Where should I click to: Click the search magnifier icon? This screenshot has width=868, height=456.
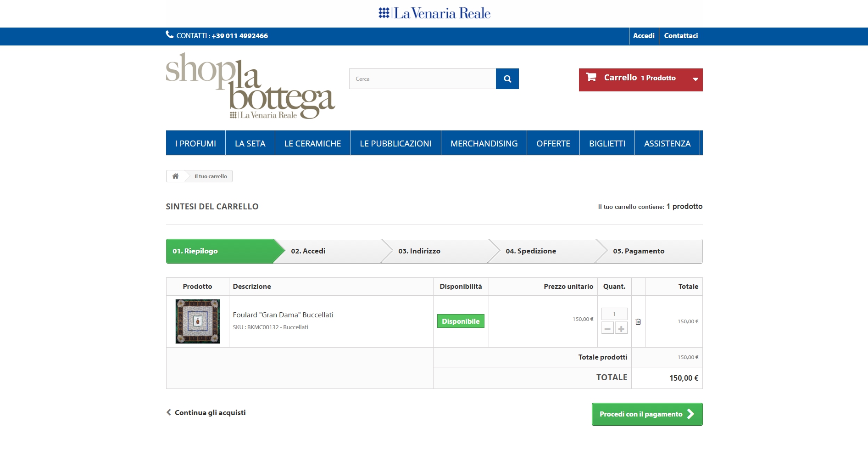pyautogui.click(x=507, y=79)
